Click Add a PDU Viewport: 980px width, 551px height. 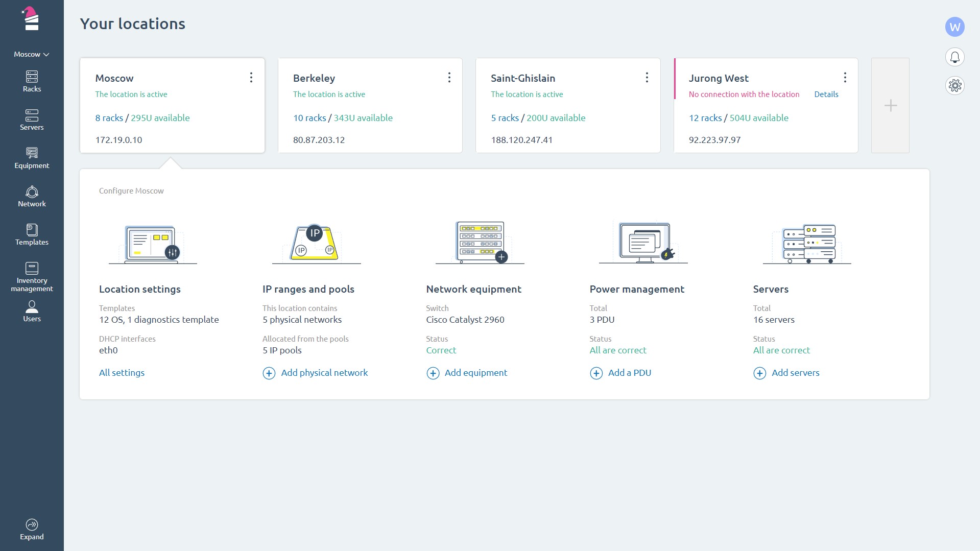coord(620,373)
